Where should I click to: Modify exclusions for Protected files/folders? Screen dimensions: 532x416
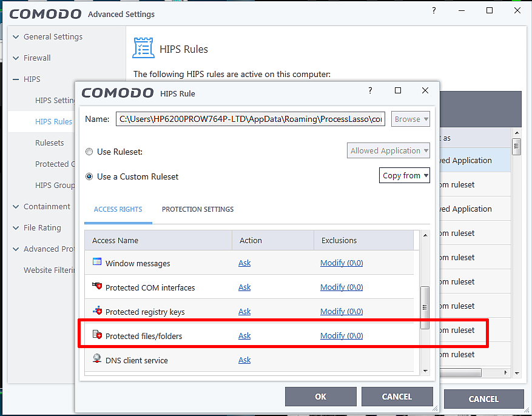[342, 335]
